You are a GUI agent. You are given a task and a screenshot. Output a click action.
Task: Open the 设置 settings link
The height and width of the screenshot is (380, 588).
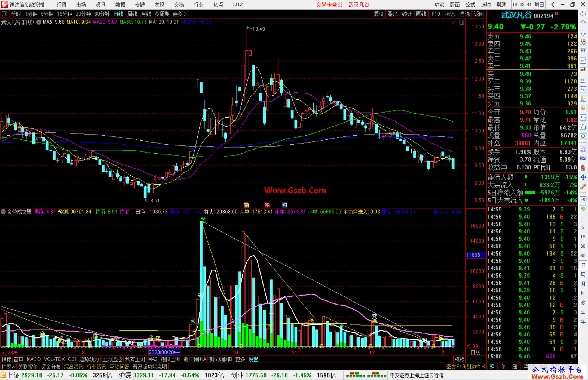[253, 360]
